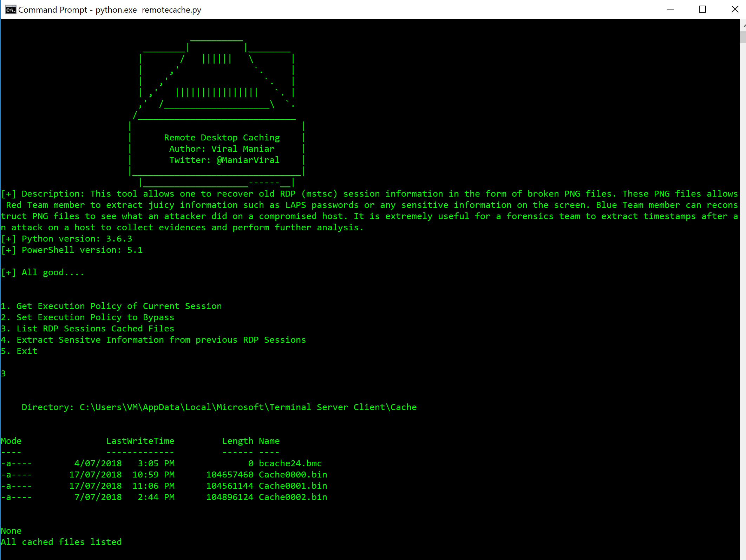Click the Directory cache path line
Image resolution: width=746 pixels, height=560 pixels.
[x=219, y=407]
